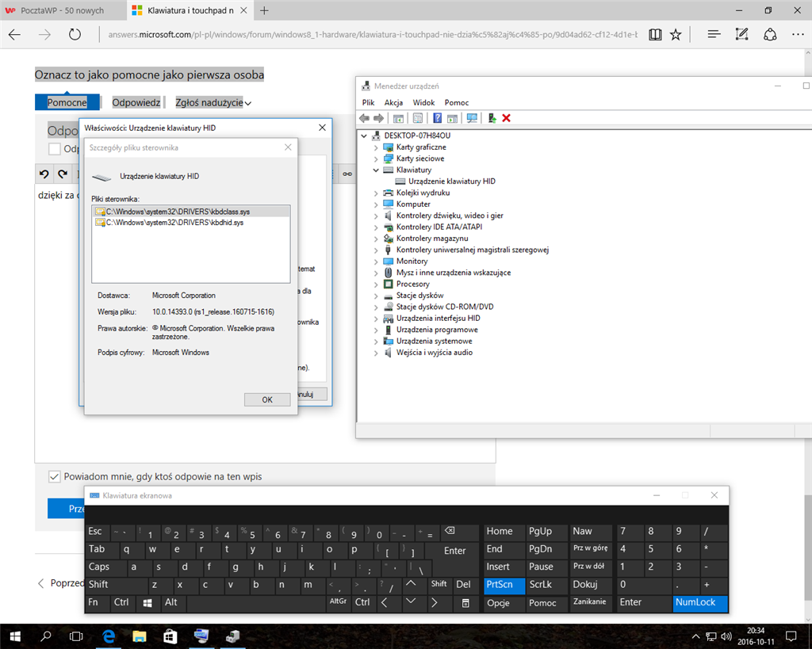Click the blue Help question-mark toolbar icon
The width and height of the screenshot is (812, 649).
438,118
